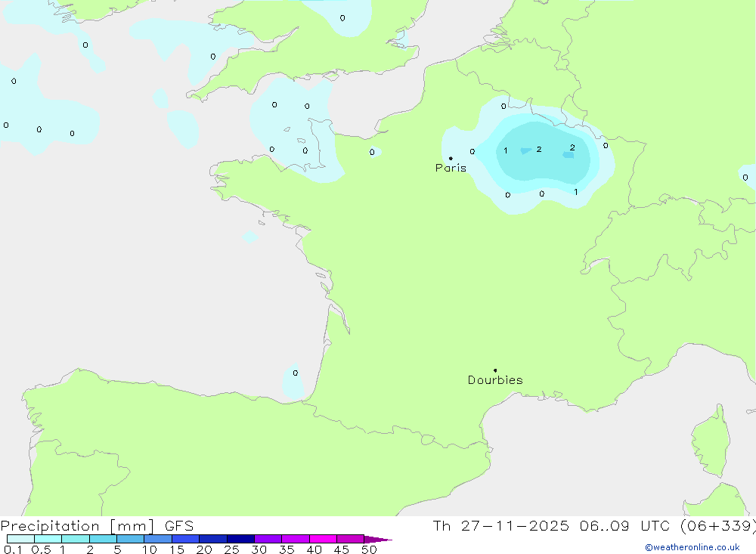This screenshot has width=756, height=554.
Task: Pick the legend swatch between 20 and 25
Action: click(x=212, y=539)
